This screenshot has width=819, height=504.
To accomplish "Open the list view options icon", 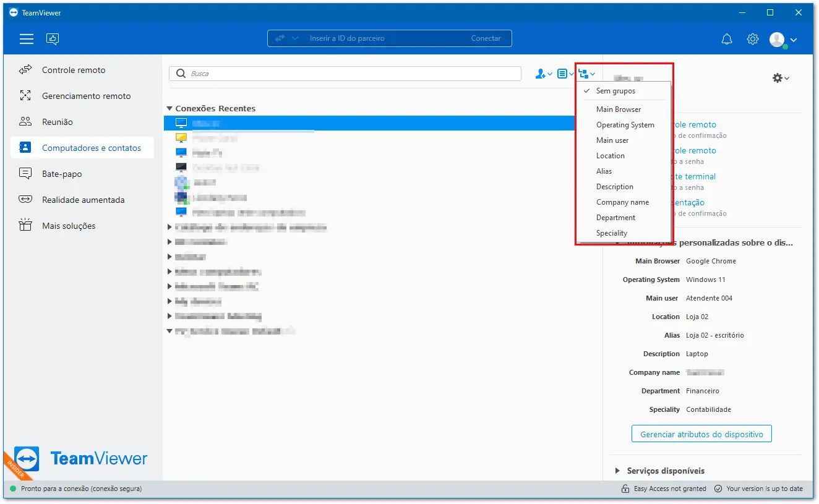I will pos(562,74).
